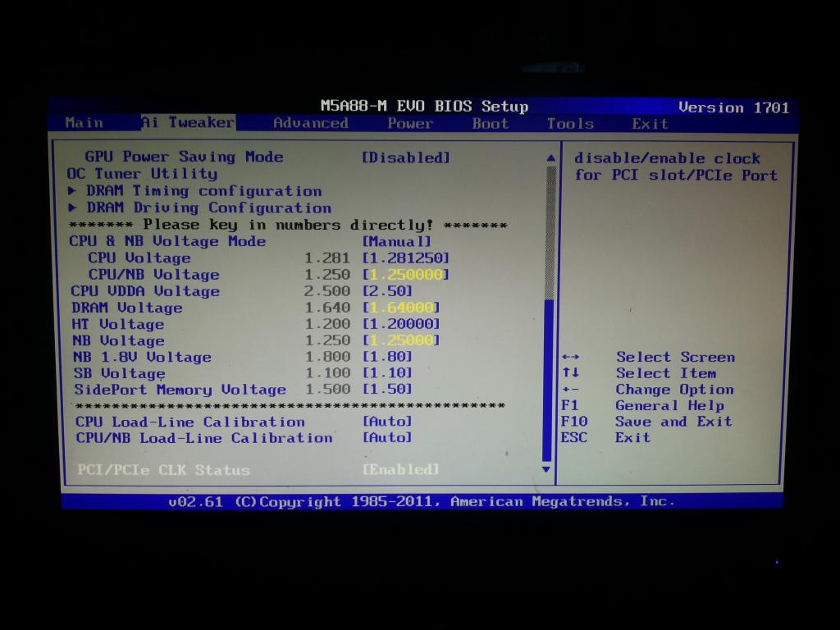Select the Exit tab
840x630 pixels.
(650, 125)
